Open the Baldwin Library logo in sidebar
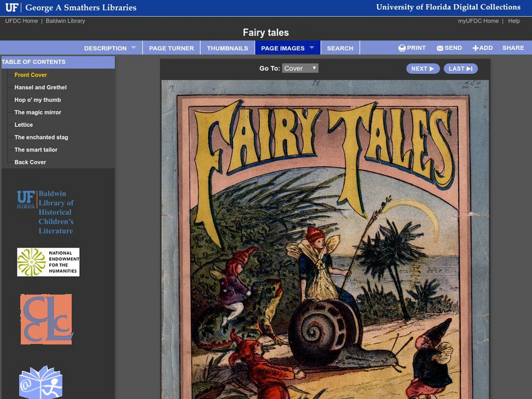Image resolution: width=532 pixels, height=399 pixels. tap(45, 211)
